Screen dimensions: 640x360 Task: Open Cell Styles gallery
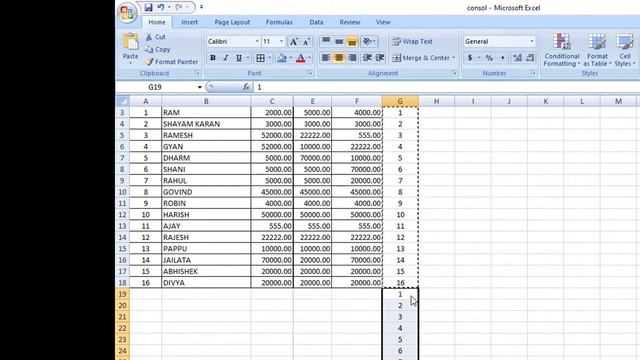pos(624,50)
